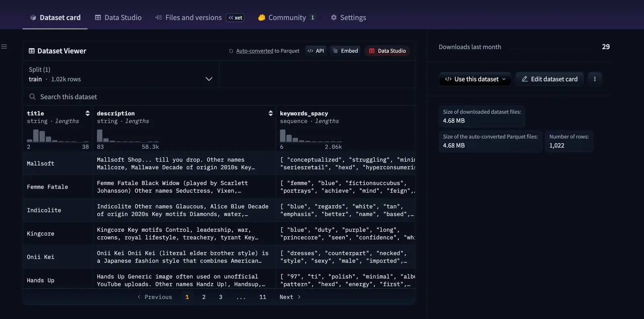Select the Kingcore title cell
Image resolution: width=644 pixels, height=319 pixels.
pos(58,234)
